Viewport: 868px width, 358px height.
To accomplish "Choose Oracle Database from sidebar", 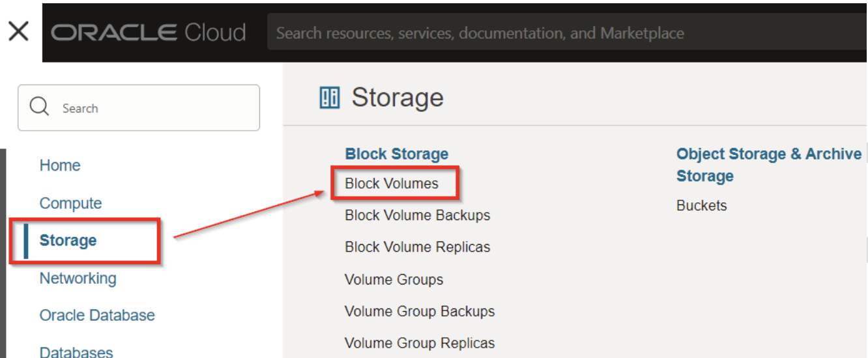I will [97, 315].
